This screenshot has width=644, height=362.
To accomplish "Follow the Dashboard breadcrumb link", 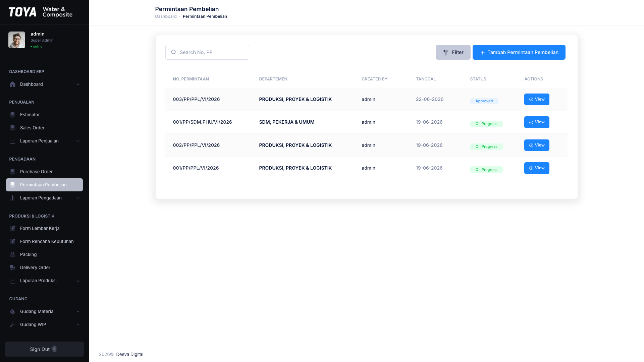I will [166, 16].
